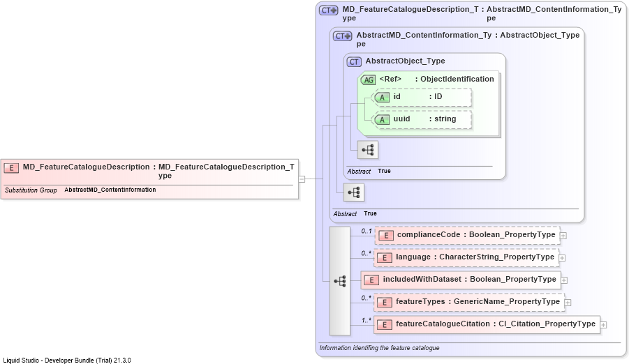Select featureCatalogueCitation : CI_Citation_PropertyType label

pos(496,324)
